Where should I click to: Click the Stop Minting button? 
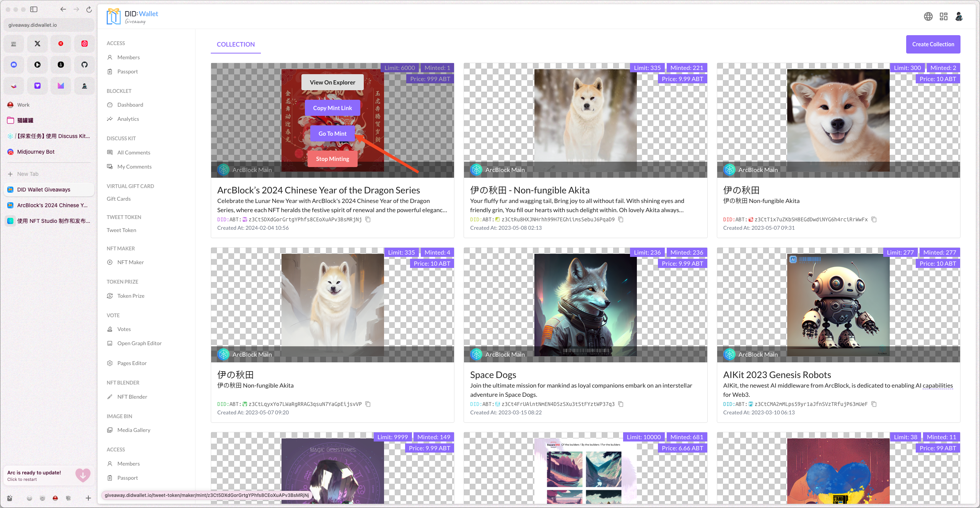pos(332,159)
